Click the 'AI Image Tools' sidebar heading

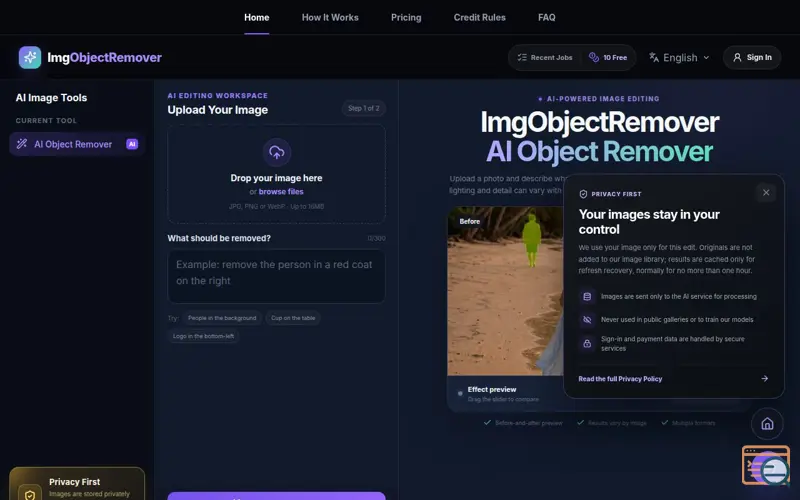51,97
